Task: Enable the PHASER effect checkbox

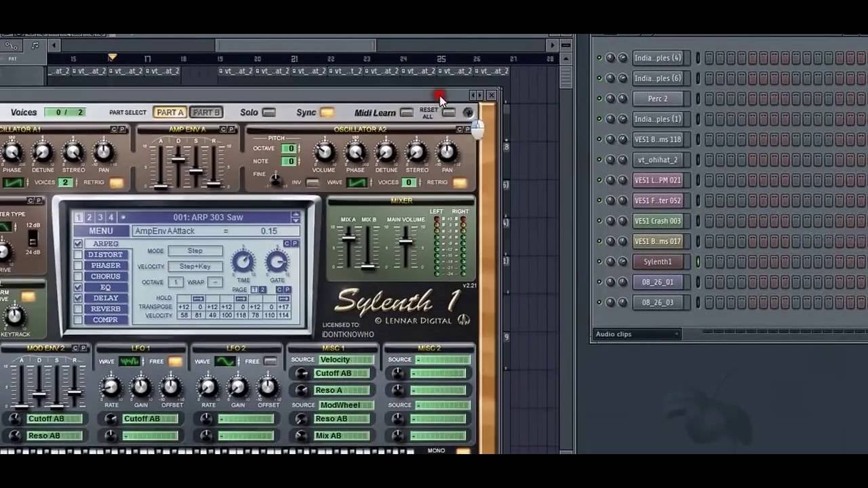Action: (x=78, y=266)
